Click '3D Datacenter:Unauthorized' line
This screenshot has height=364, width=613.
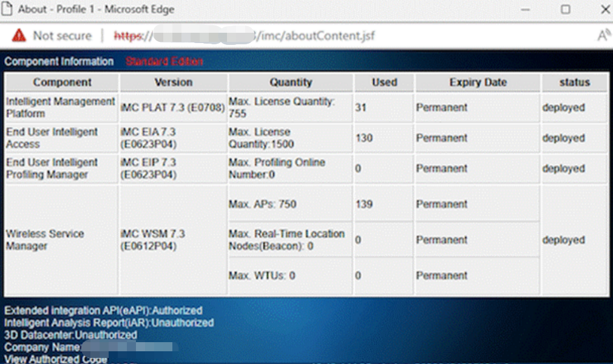pos(70,335)
